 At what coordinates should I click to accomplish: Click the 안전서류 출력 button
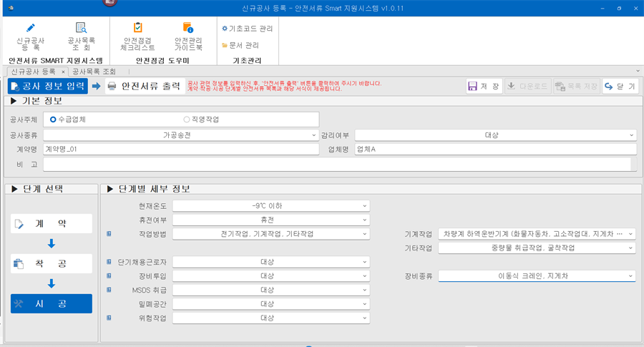click(145, 86)
